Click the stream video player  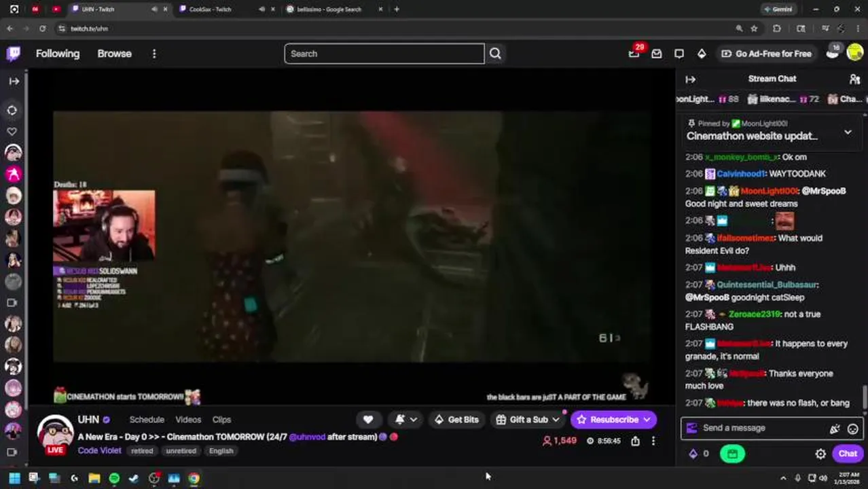(352, 236)
